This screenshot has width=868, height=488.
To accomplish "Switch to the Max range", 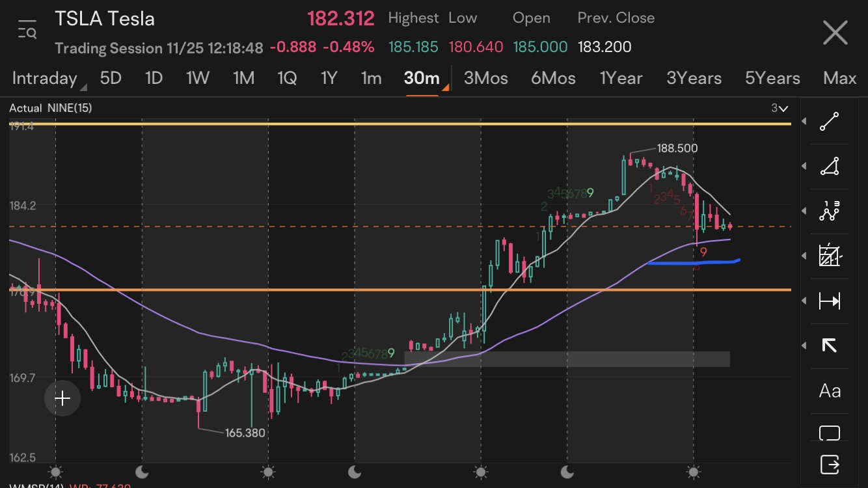I will (839, 79).
